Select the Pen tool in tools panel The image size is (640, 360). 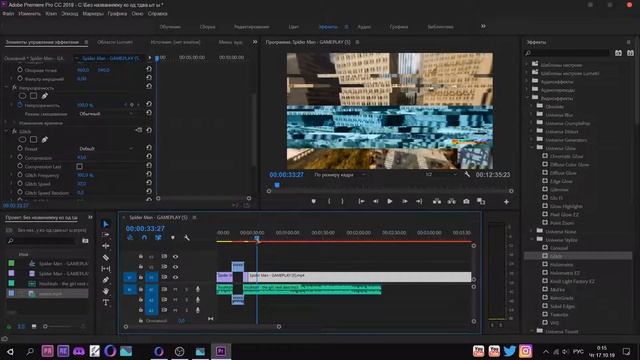coord(106,280)
